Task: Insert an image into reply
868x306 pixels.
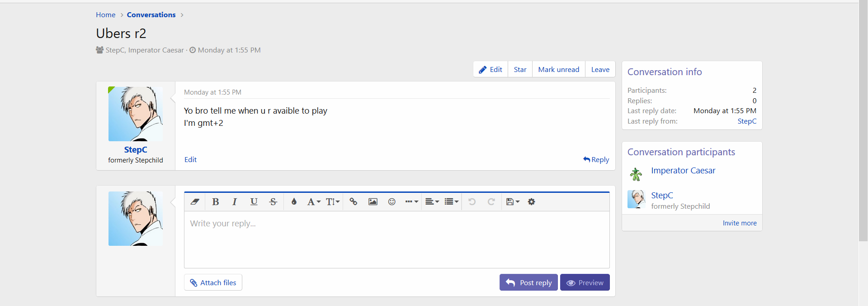Action: point(373,202)
